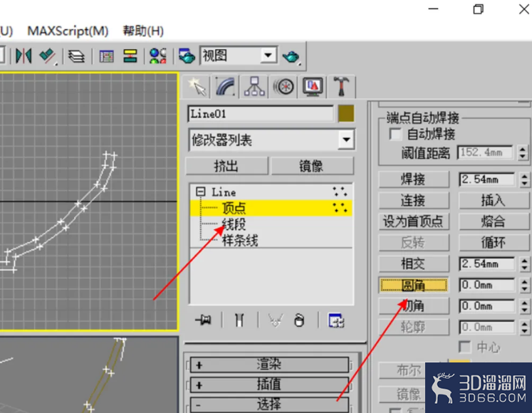
Task: Open Configure Modifier Sets icon
Action: (x=336, y=320)
